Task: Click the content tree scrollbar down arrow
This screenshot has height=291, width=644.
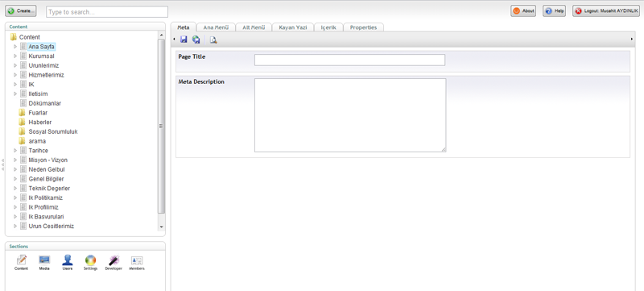Action: (x=162, y=227)
